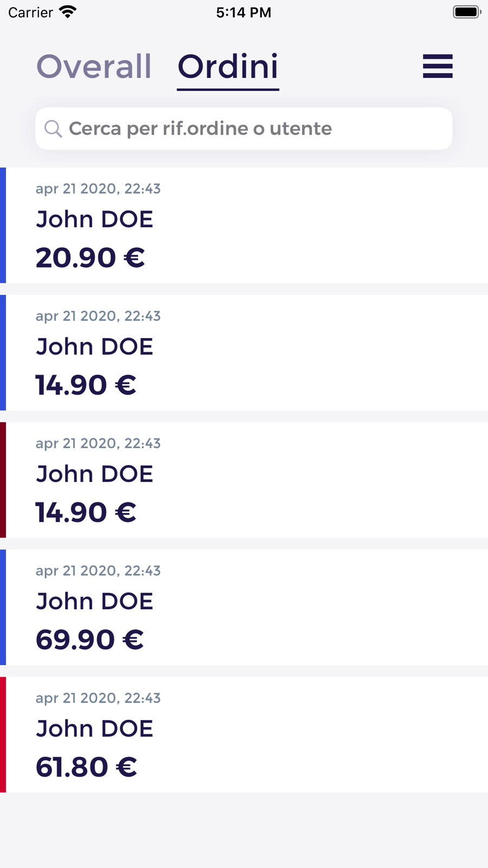Tap John DOE on the 20.90 € order

point(94,219)
